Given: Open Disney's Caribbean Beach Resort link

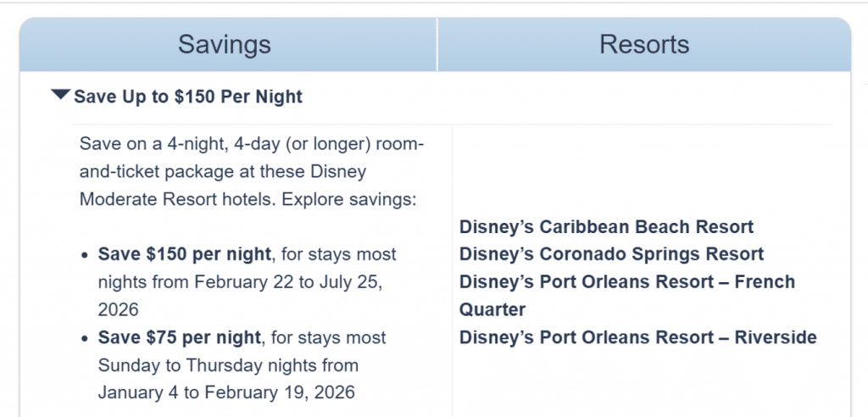Looking at the screenshot, I should (606, 227).
